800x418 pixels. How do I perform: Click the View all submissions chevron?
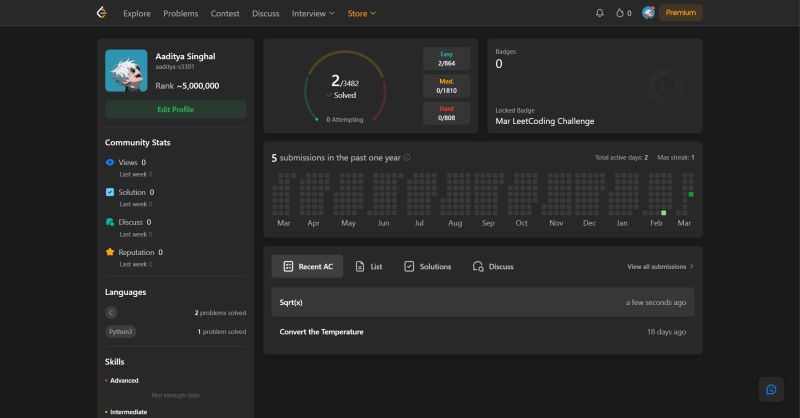click(691, 266)
